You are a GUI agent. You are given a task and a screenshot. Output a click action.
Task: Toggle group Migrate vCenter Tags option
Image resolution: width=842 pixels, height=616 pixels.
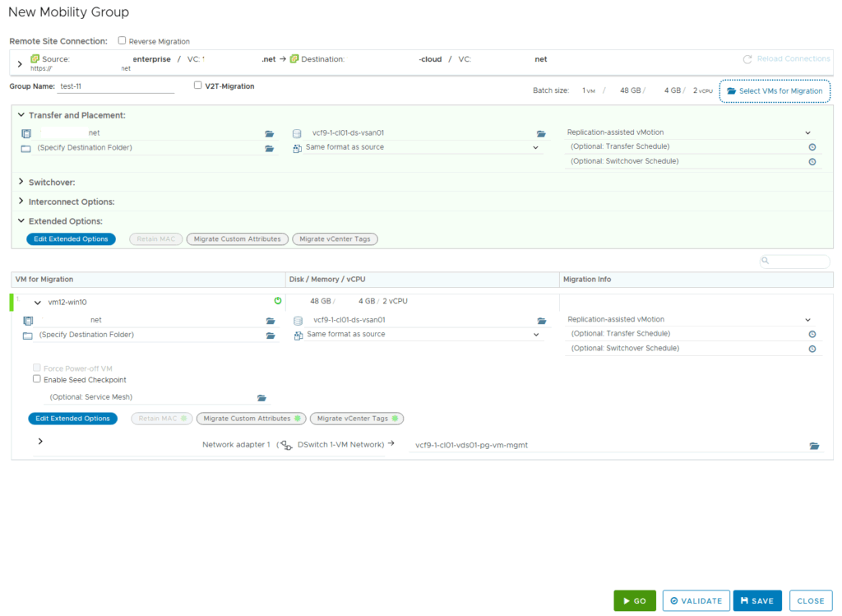[335, 239]
